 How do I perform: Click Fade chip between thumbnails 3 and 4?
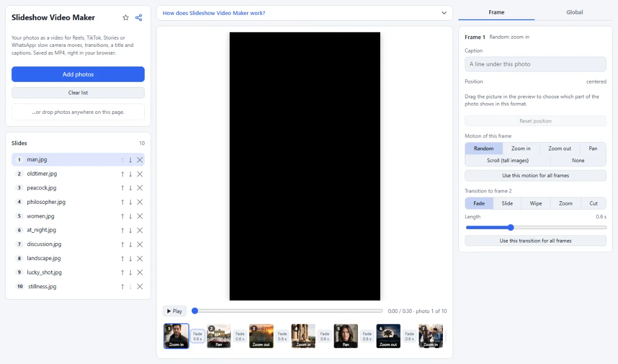(282, 336)
